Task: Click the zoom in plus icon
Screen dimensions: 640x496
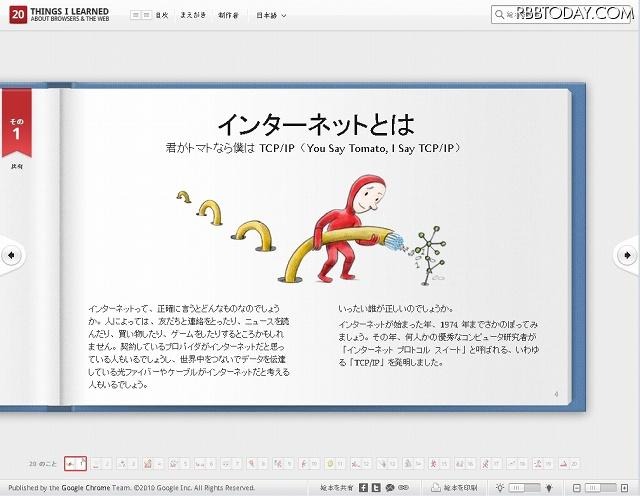Action: click(x=624, y=488)
